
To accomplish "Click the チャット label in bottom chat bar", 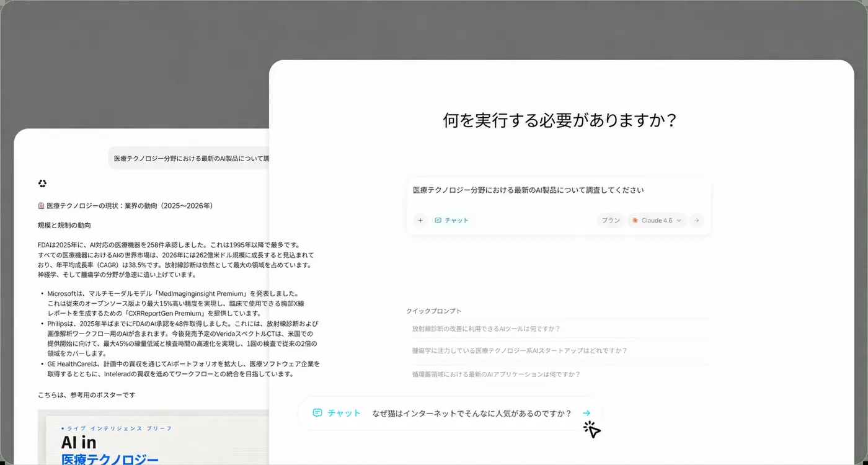I will 344,413.
